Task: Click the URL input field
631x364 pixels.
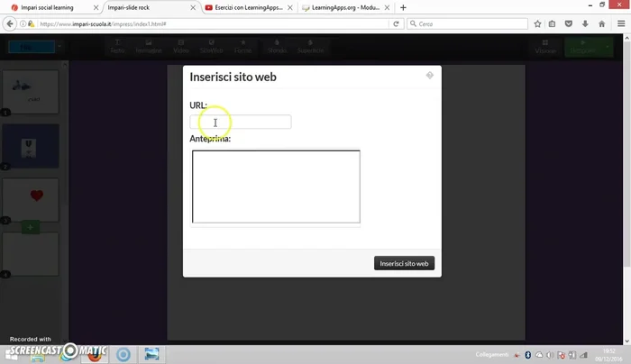Action: (x=241, y=122)
